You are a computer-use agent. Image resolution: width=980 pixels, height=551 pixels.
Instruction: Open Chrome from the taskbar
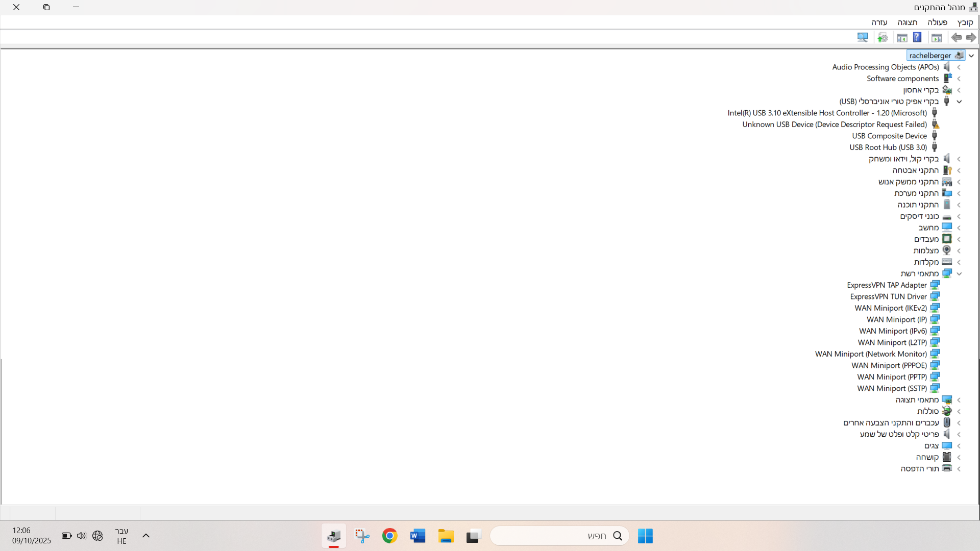point(390,536)
